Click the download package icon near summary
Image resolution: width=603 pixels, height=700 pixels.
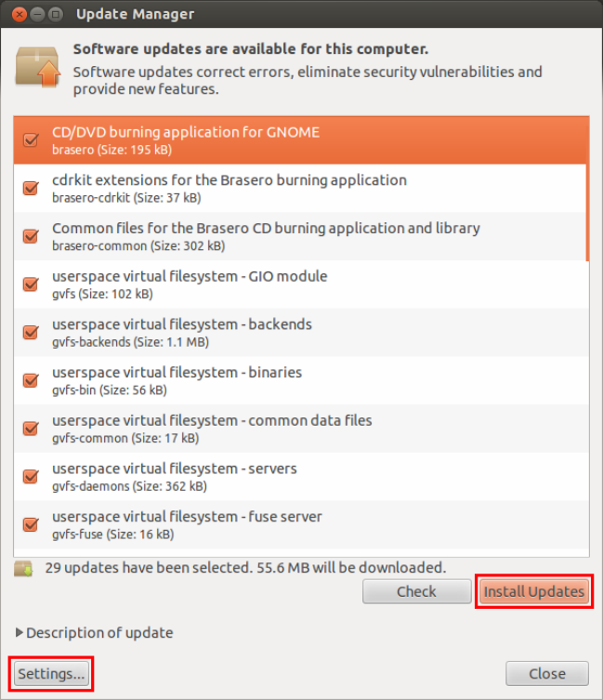point(23,568)
